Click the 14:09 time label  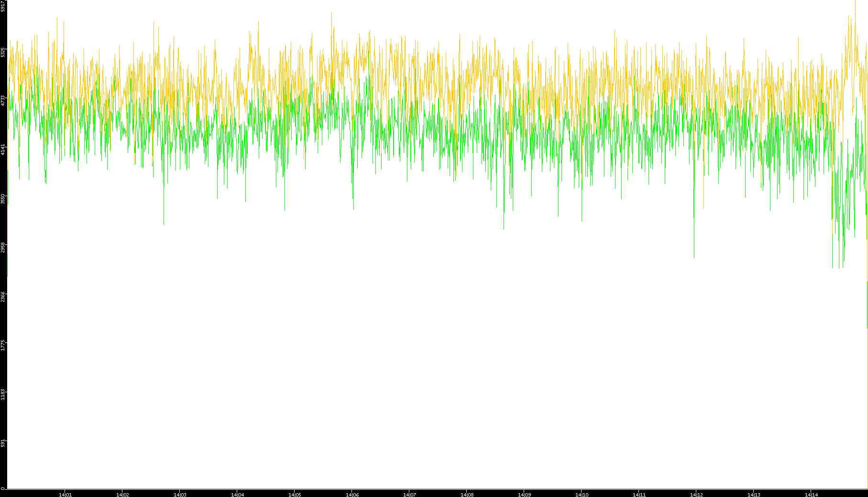click(x=524, y=495)
